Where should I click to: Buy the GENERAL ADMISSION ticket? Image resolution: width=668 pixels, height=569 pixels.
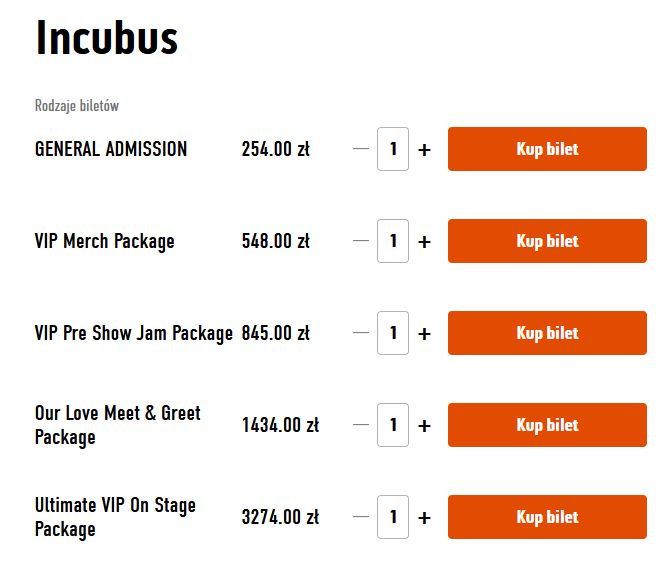[x=547, y=149]
